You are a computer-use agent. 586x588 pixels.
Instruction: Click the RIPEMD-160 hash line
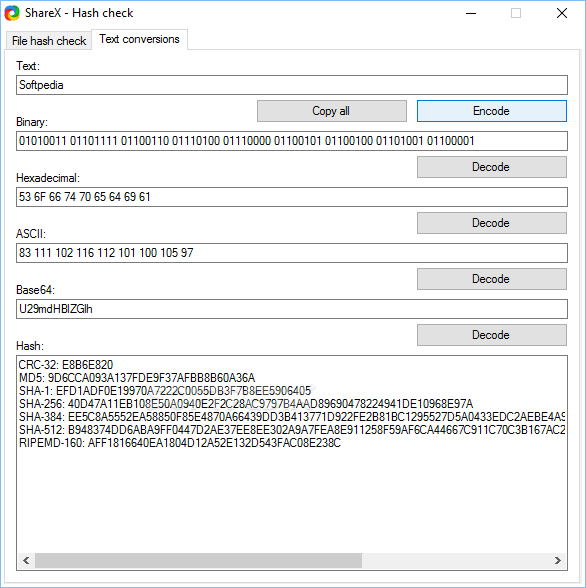tap(180, 443)
